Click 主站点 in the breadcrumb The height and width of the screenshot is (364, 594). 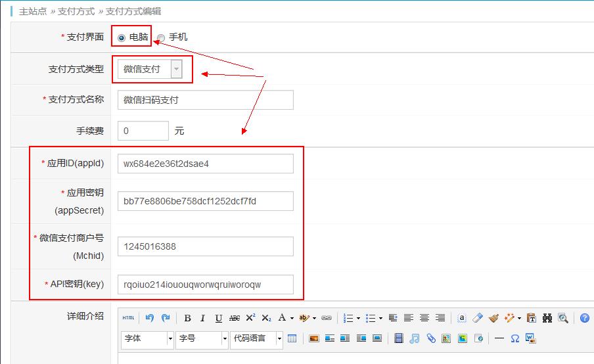click(33, 11)
